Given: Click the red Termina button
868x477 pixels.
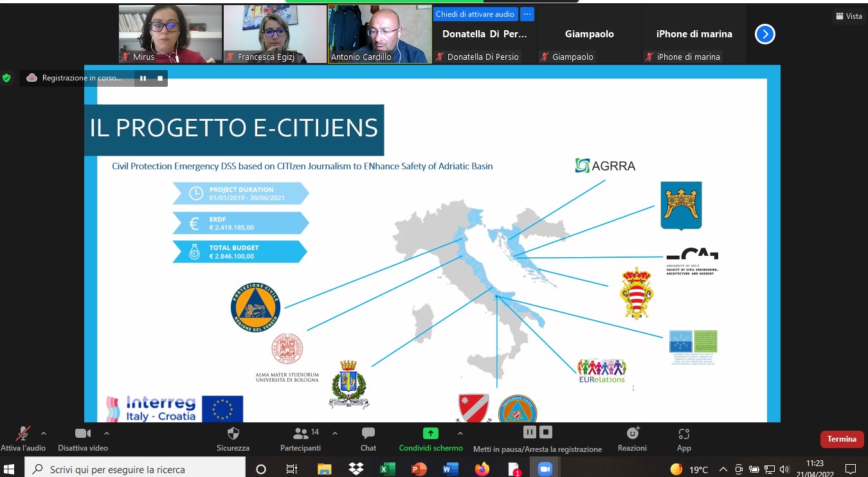Looking at the screenshot, I should click(842, 439).
